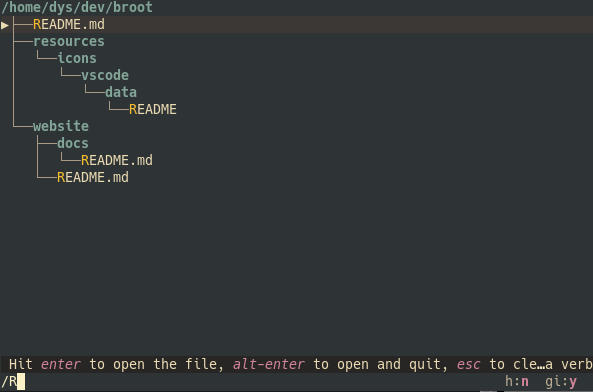This screenshot has width=593, height=392.
Task: Select the top-level README.md file
Action: (69, 25)
